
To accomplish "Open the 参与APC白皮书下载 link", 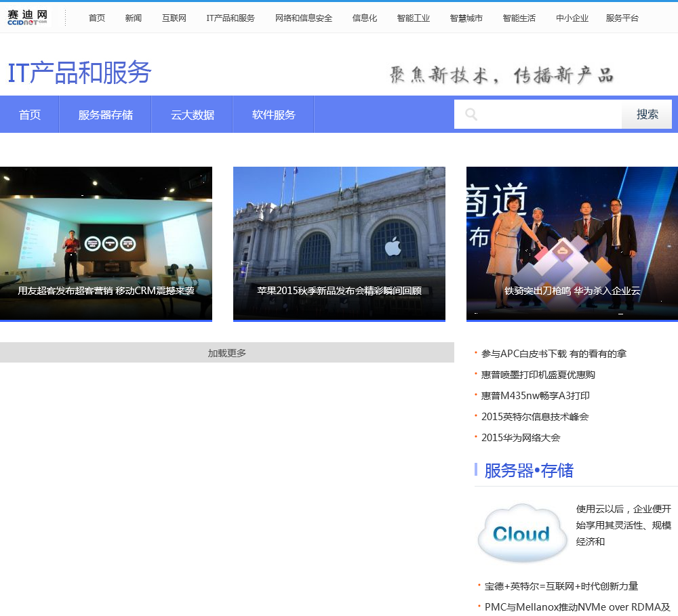I will [x=553, y=354].
